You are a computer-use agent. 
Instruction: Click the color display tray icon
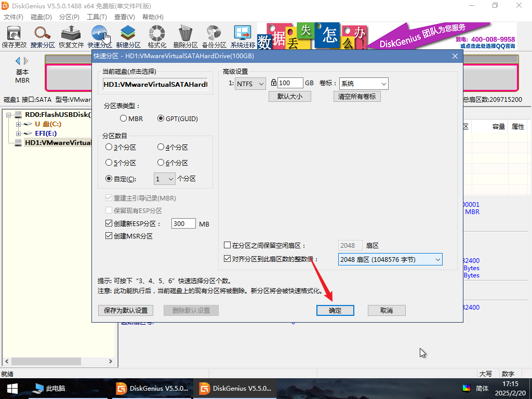tap(467, 389)
